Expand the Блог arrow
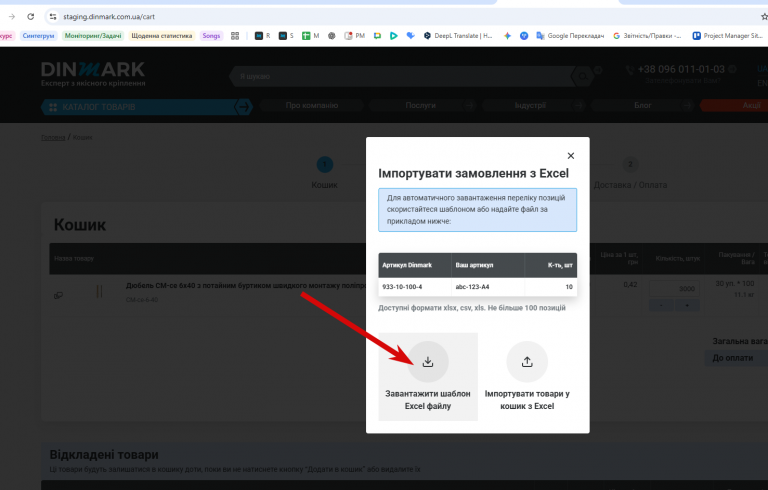Viewport: 768px width, 490px height. point(687,105)
